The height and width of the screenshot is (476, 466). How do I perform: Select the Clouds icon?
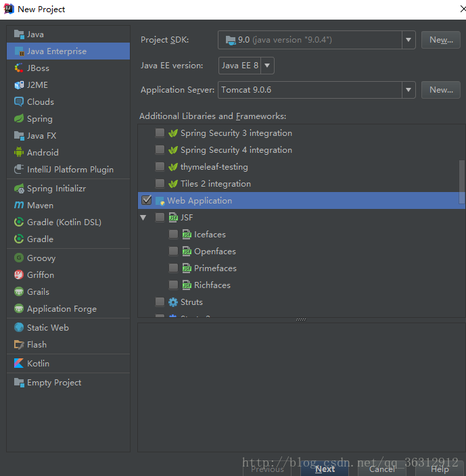[19, 101]
